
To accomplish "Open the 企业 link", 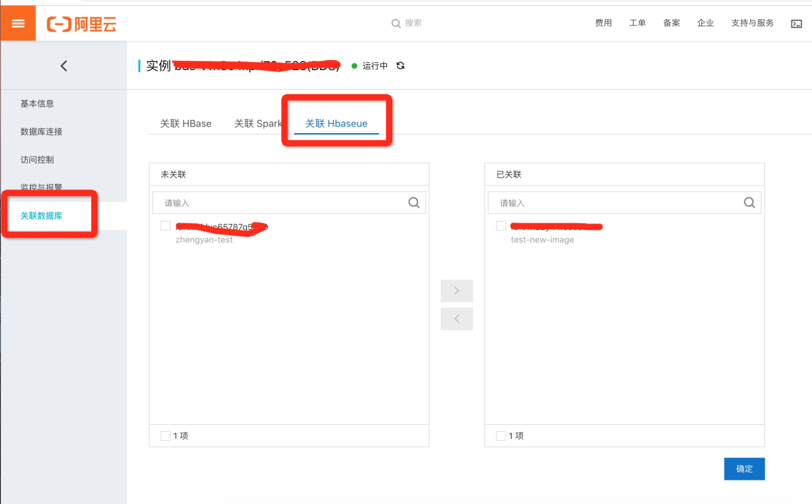I will point(706,24).
